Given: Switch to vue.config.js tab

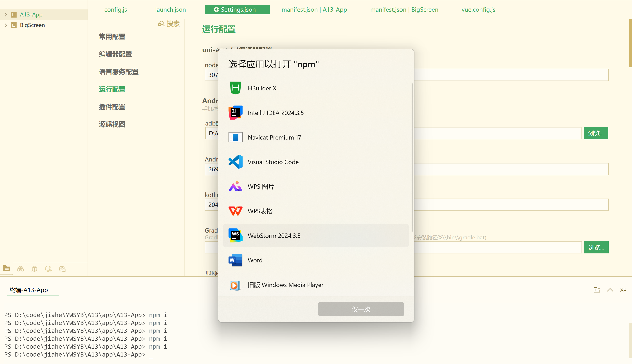Looking at the screenshot, I should click(x=478, y=9).
